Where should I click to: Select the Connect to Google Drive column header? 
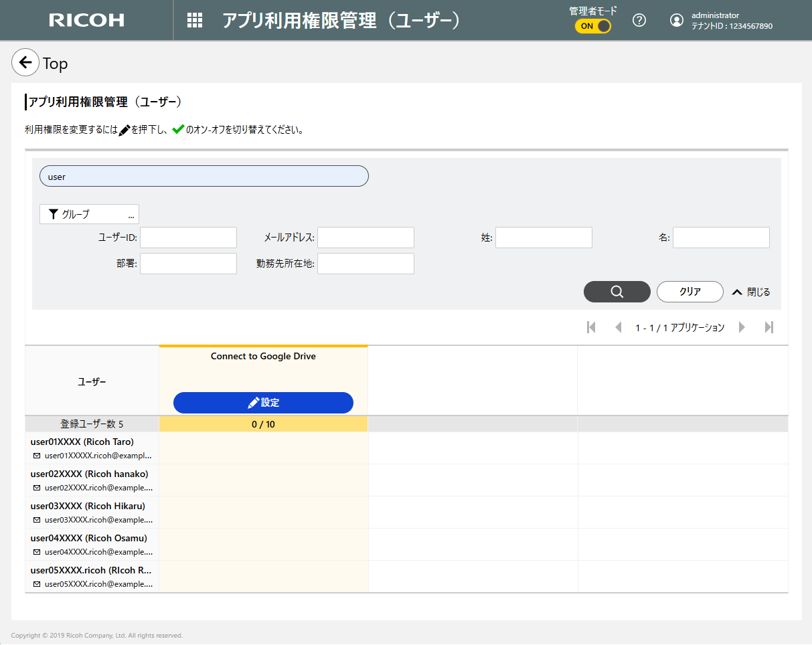[263, 357]
